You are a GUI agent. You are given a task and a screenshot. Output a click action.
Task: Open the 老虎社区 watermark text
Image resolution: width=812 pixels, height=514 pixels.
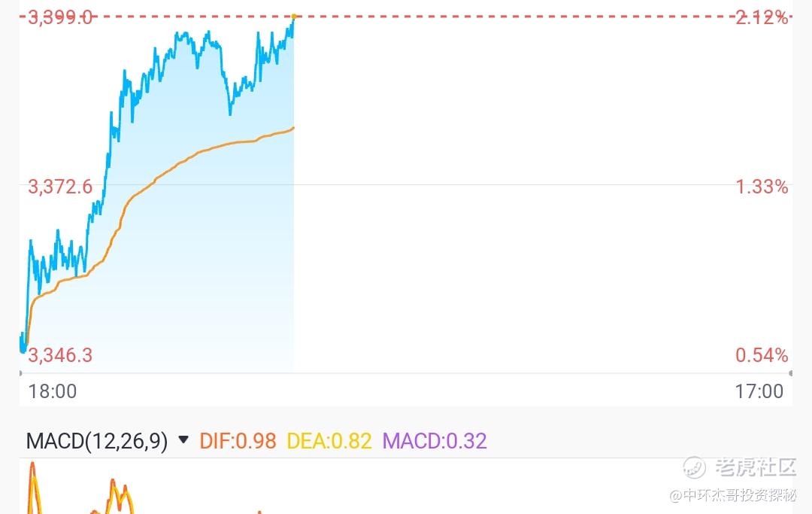click(756, 467)
